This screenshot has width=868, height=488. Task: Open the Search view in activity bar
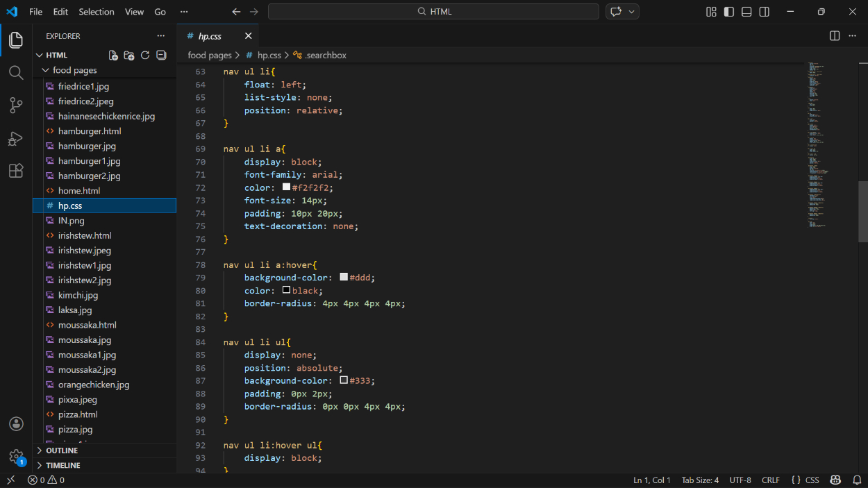[x=16, y=73]
